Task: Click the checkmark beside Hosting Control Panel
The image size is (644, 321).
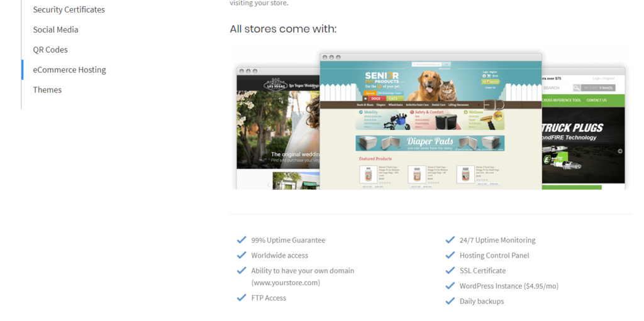Action: coord(450,255)
